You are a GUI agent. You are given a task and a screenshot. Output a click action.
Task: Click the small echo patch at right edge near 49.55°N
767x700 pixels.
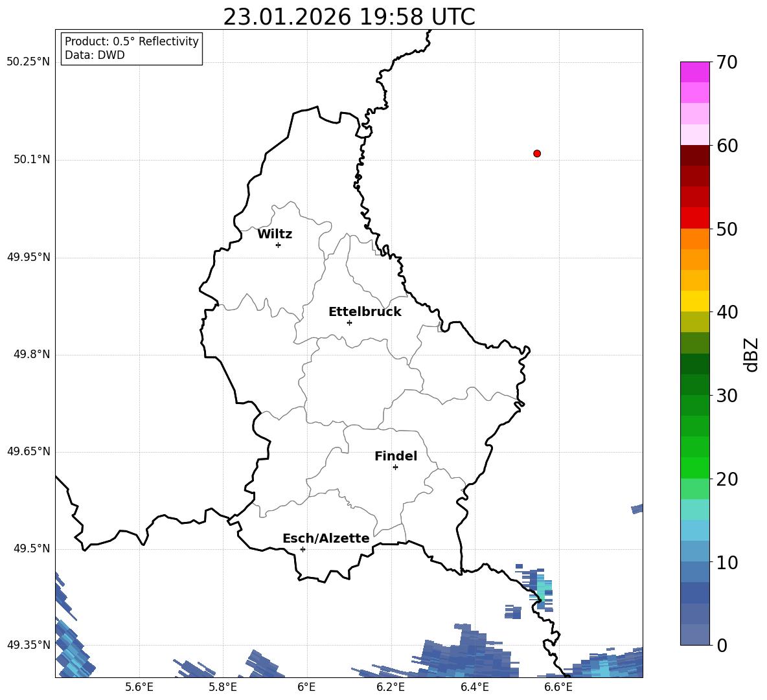[x=637, y=509]
